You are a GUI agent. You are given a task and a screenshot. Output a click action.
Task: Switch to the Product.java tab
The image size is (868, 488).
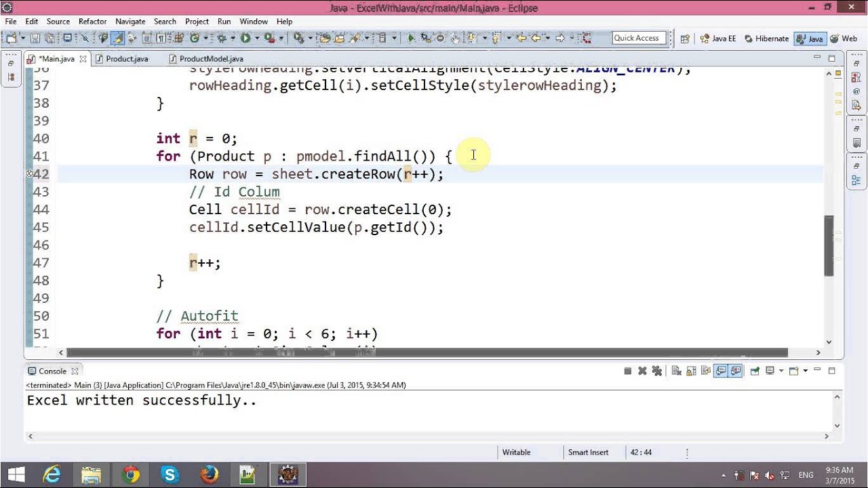[126, 59]
